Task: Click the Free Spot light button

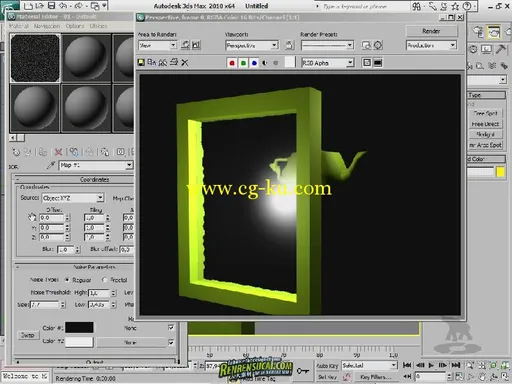Action: pos(485,113)
